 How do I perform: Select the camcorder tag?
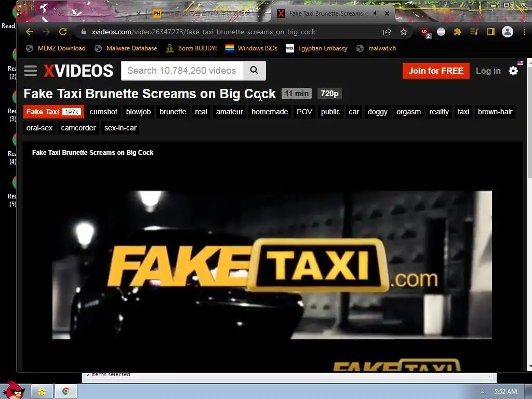tap(78, 128)
